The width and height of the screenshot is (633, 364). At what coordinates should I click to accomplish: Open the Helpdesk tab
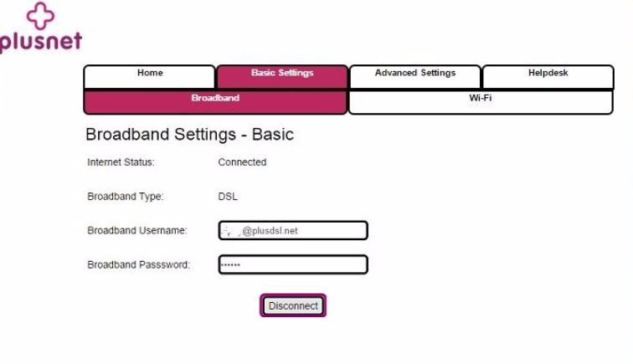pos(548,74)
